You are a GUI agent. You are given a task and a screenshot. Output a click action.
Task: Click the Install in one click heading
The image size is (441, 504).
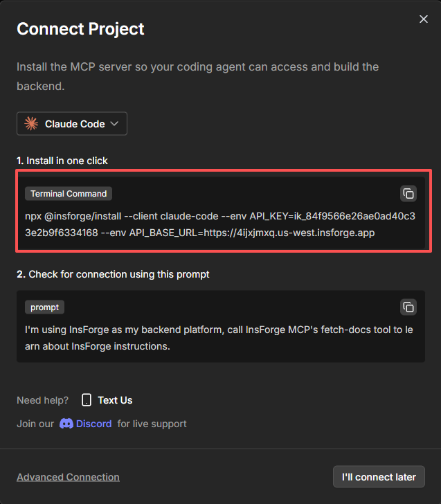(x=62, y=161)
